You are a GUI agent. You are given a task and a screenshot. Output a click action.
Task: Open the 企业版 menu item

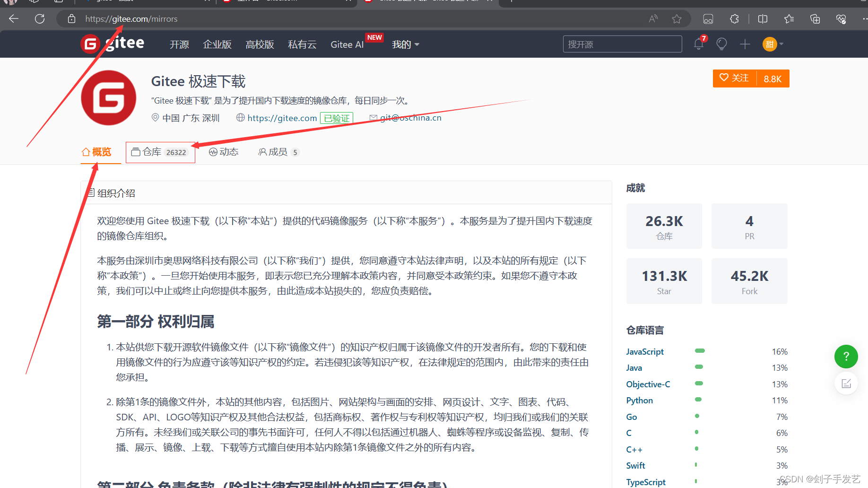tap(217, 44)
